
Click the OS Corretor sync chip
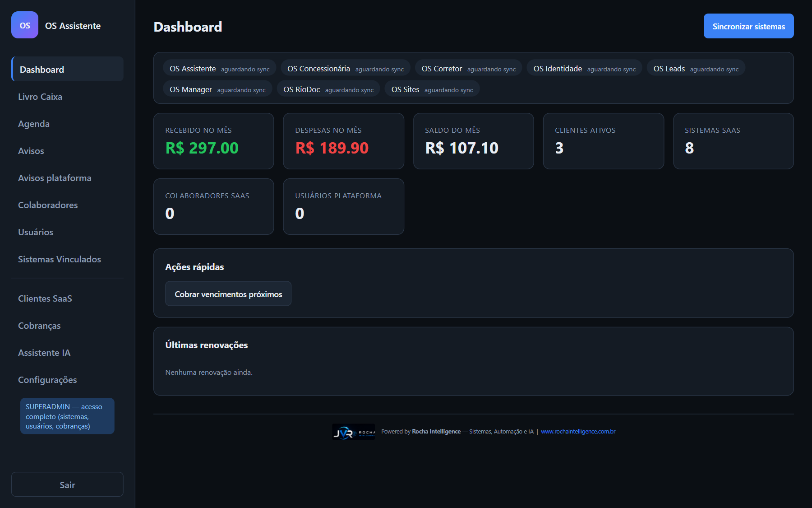tap(468, 69)
